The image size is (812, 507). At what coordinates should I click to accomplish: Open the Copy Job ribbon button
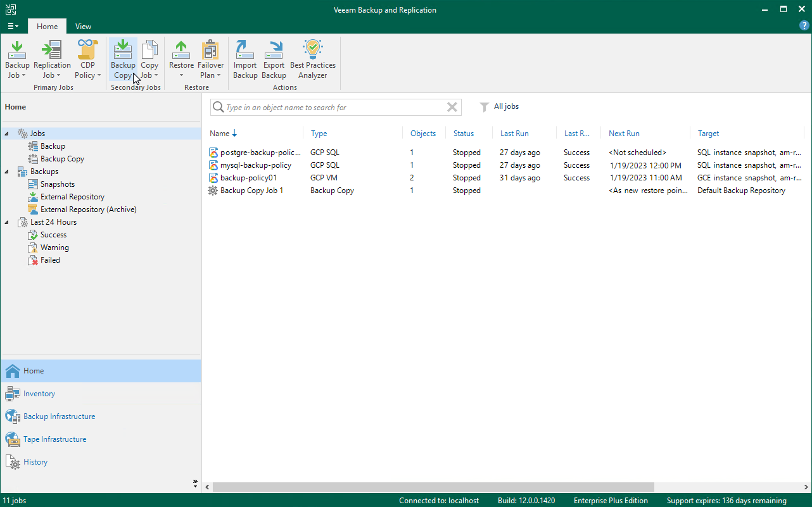pyautogui.click(x=149, y=59)
